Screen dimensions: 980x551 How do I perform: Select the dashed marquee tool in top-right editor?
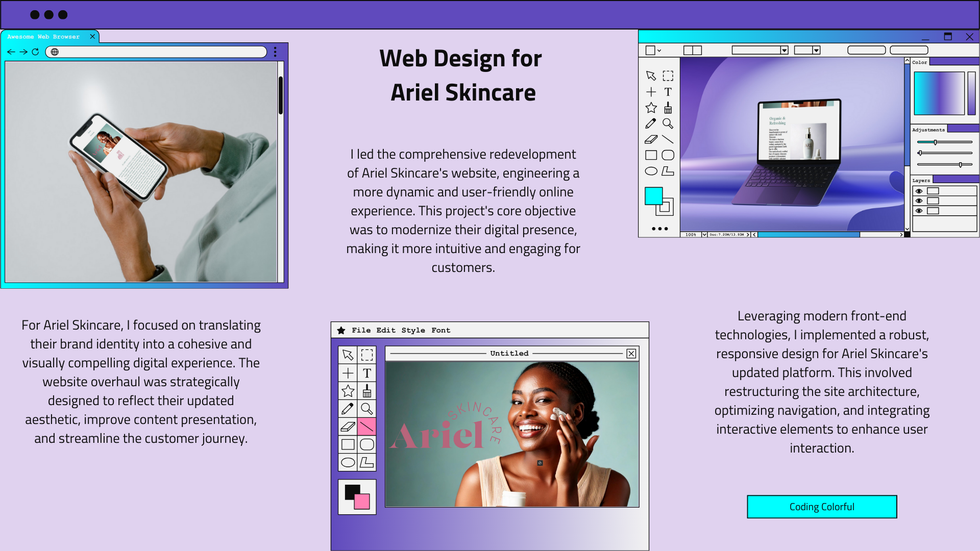pyautogui.click(x=668, y=76)
